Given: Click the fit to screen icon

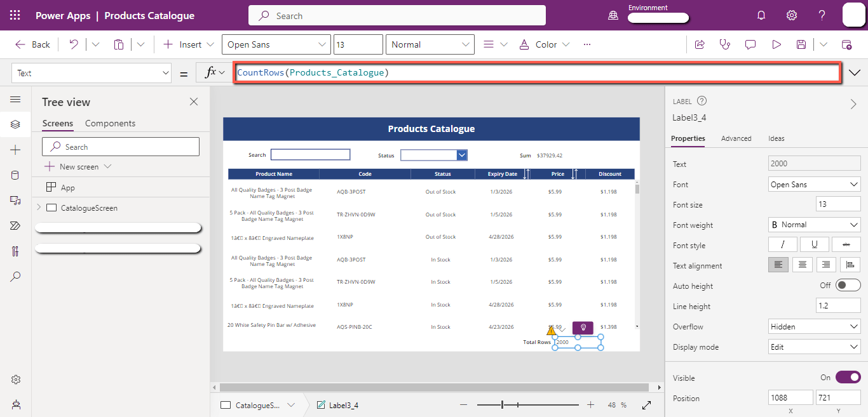Looking at the screenshot, I should 646,405.
